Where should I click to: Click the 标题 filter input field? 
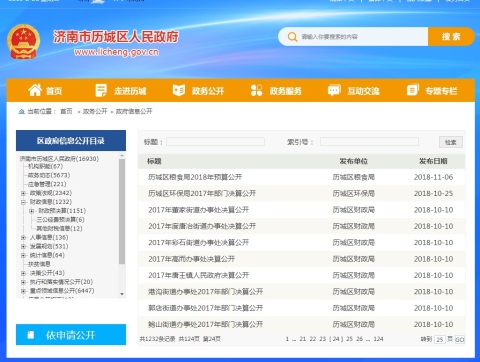pos(215,142)
